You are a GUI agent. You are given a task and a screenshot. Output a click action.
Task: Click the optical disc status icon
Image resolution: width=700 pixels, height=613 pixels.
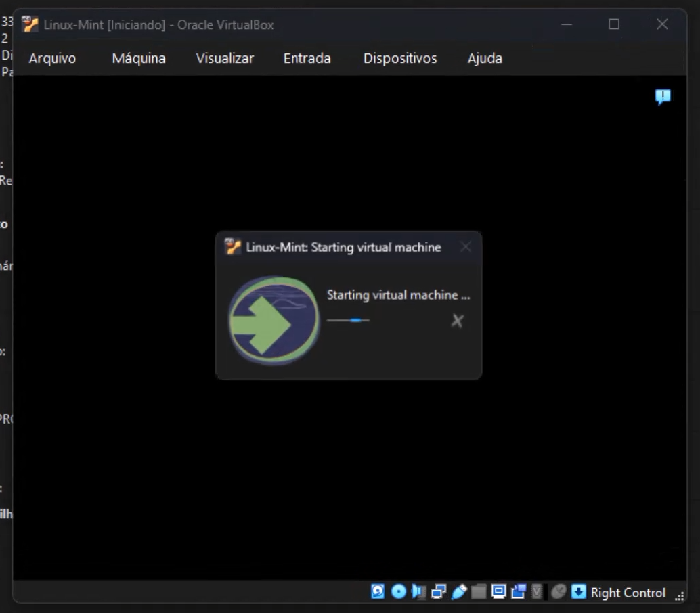[398, 591]
